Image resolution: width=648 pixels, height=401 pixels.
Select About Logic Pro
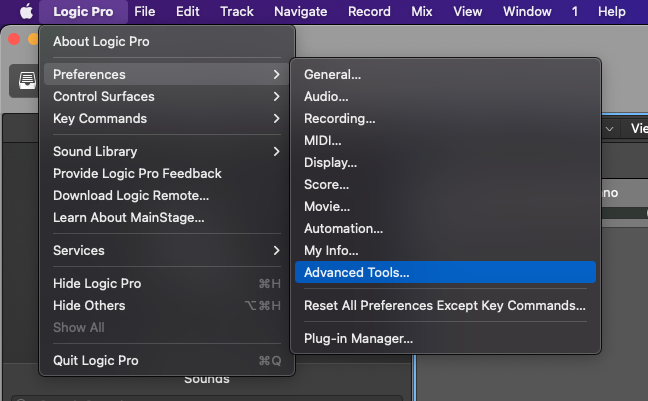(x=167, y=41)
